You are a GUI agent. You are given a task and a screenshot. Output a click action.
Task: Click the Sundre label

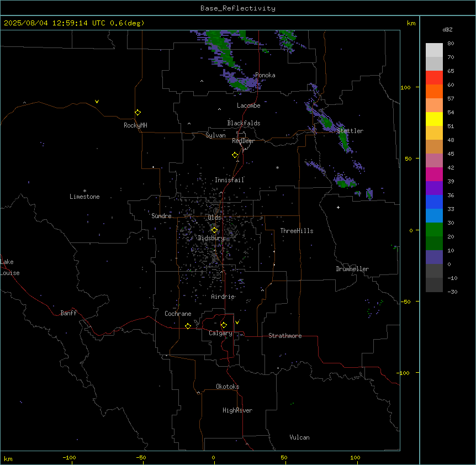[x=161, y=216]
